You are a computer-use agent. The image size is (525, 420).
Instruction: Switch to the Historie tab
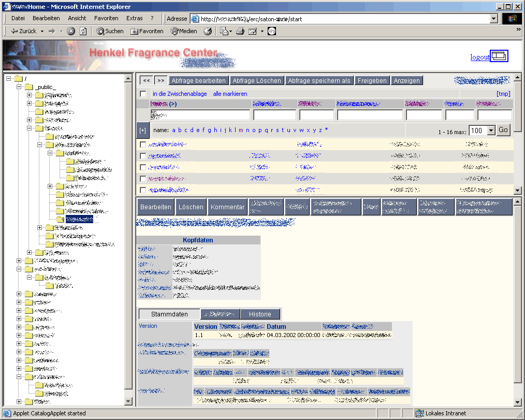pos(260,314)
